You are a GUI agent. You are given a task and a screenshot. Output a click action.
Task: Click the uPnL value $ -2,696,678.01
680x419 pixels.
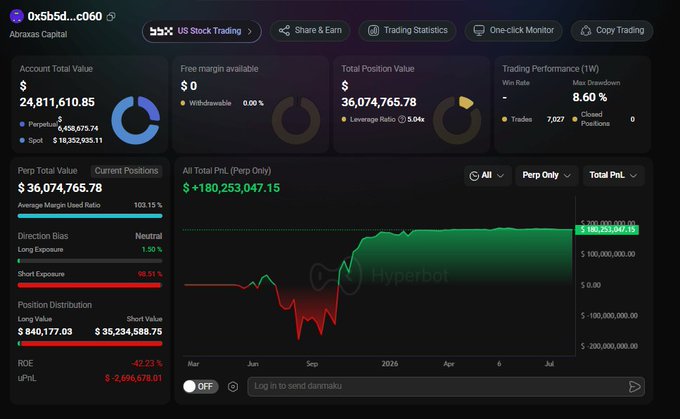click(x=134, y=378)
